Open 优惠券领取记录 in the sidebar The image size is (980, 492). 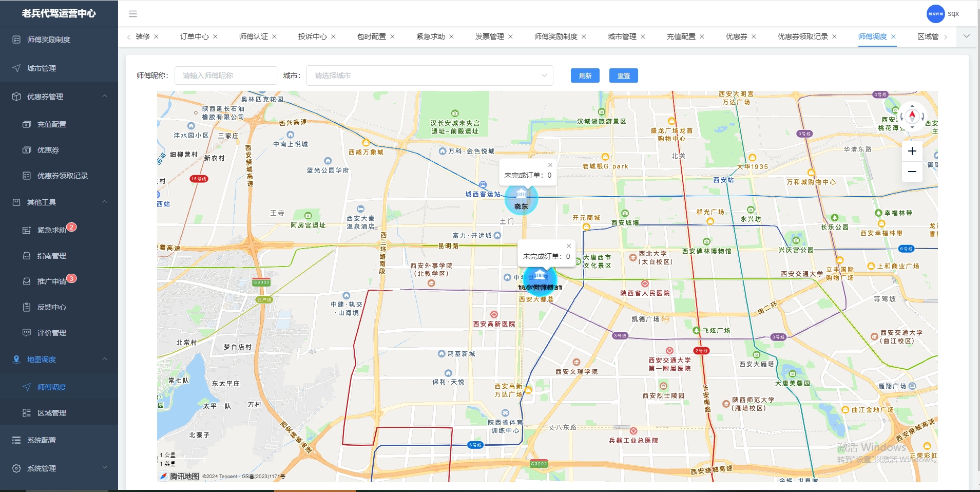[59, 176]
